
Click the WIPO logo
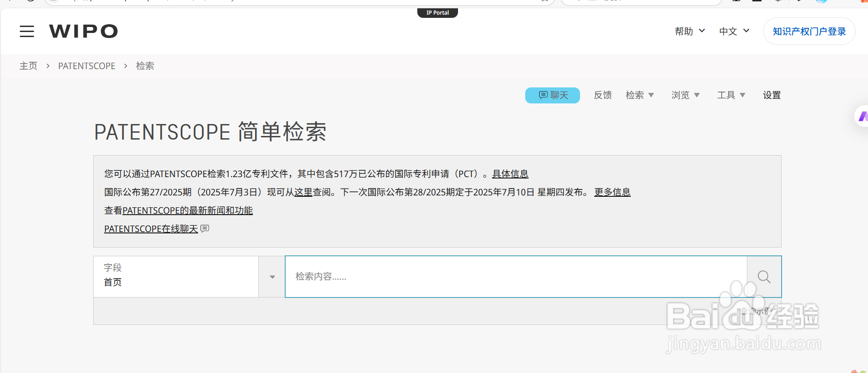[83, 31]
